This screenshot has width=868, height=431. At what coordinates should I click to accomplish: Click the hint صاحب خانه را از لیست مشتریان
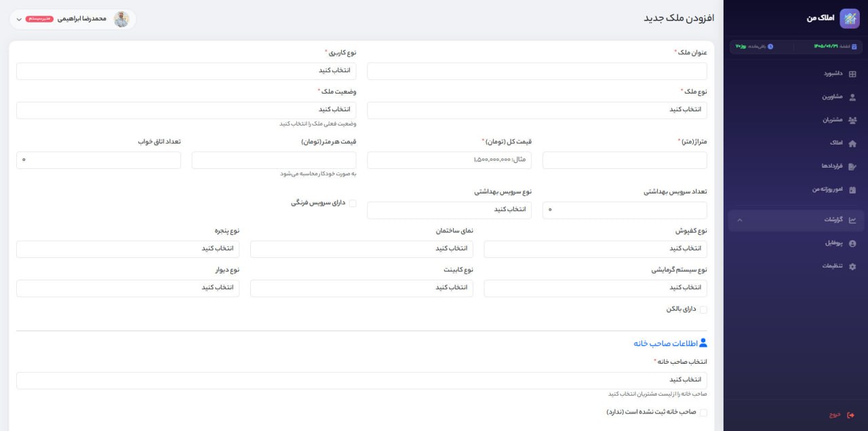pyautogui.click(x=658, y=394)
